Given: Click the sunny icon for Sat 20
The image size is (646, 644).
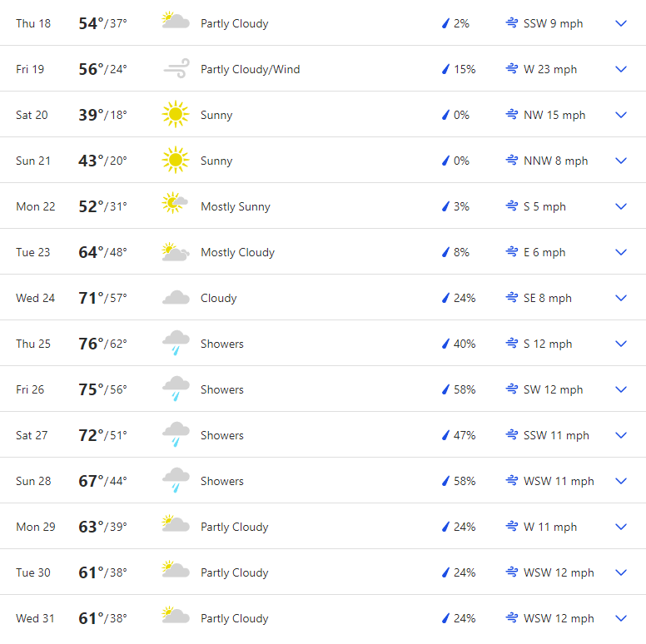Looking at the screenshot, I should tap(176, 114).
